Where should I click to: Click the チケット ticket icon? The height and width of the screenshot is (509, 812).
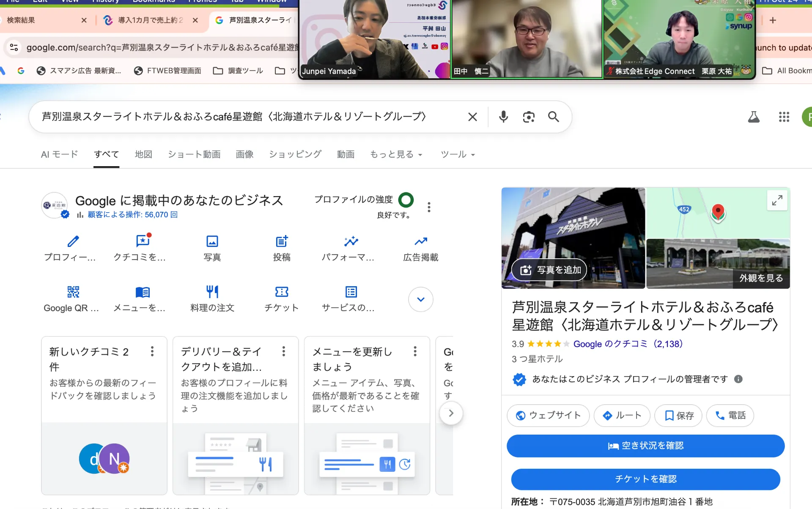282,292
